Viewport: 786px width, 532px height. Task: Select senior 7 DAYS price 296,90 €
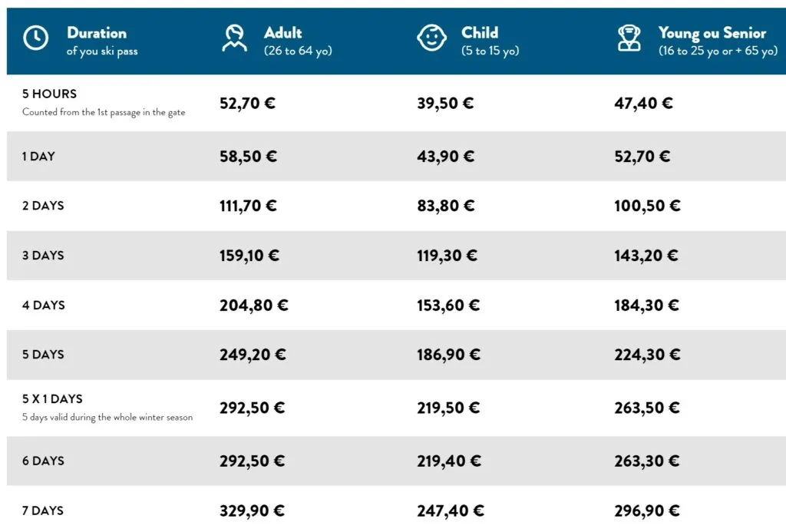point(646,511)
